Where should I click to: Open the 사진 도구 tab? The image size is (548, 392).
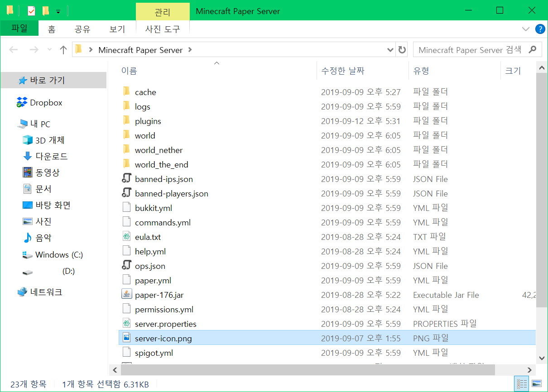click(163, 29)
